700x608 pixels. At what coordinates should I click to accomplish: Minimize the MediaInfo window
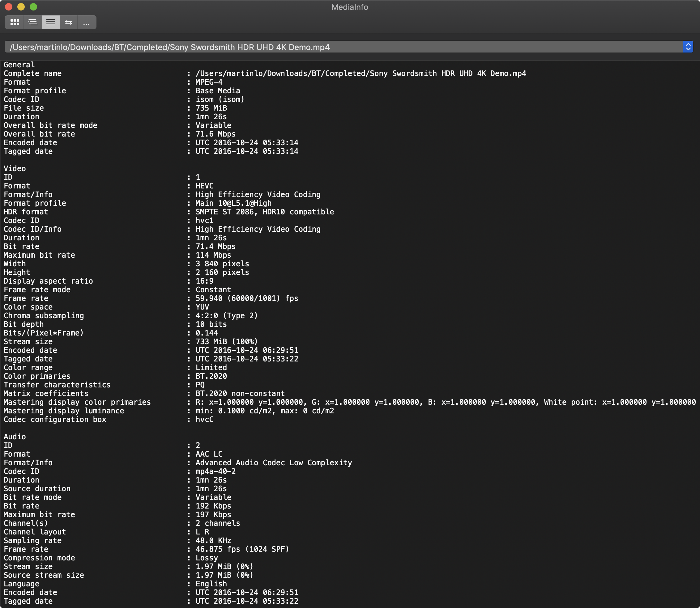click(x=21, y=7)
